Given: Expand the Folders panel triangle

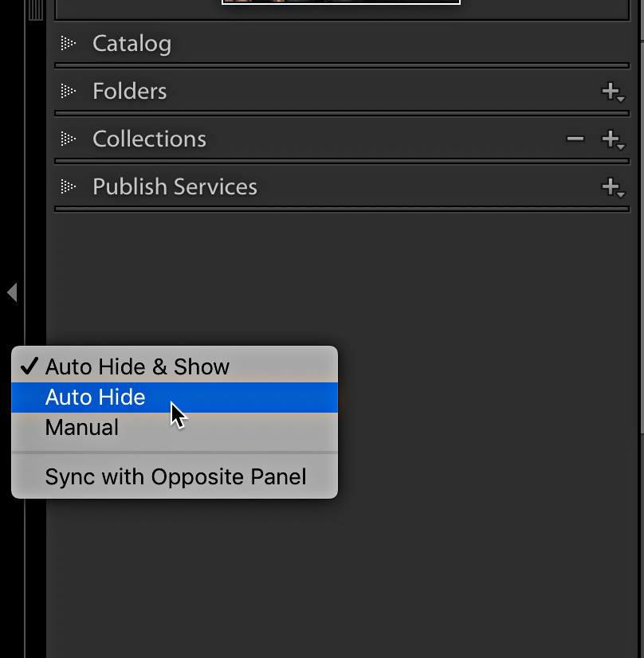Looking at the screenshot, I should (x=68, y=91).
